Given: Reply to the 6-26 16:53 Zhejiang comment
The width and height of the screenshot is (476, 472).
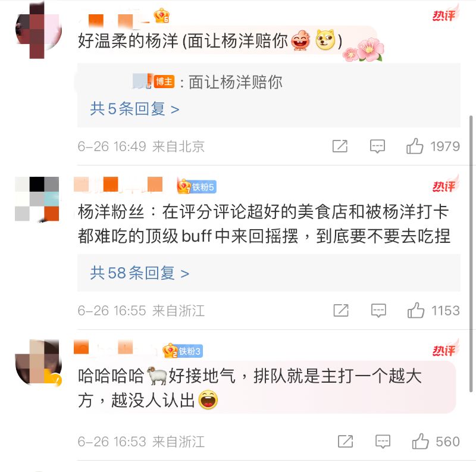Looking at the screenshot, I should click(383, 441).
